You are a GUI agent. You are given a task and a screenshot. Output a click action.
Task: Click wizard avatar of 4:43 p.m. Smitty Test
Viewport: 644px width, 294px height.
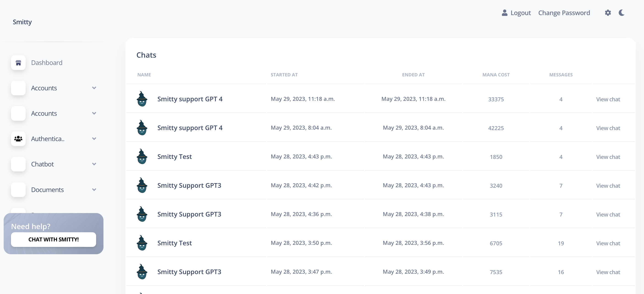pos(142,156)
